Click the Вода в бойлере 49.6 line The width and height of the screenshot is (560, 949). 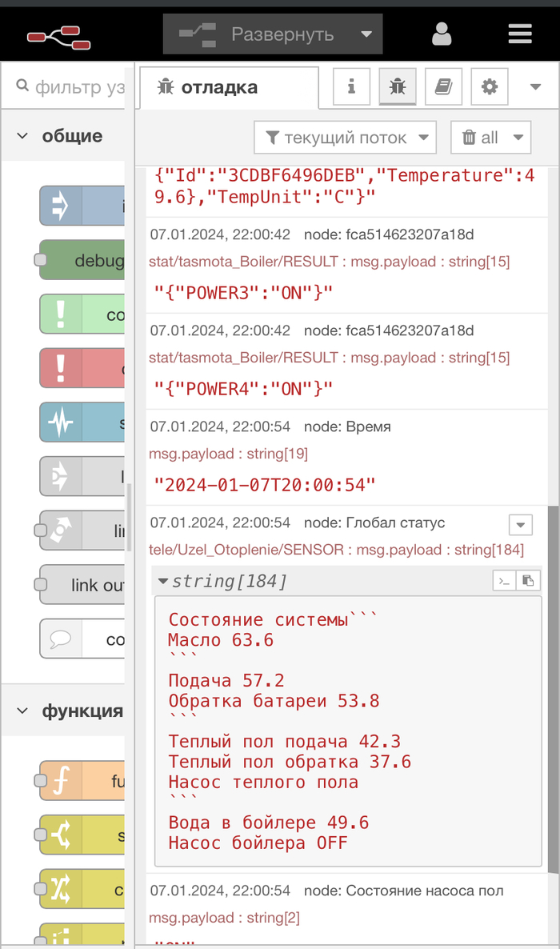point(268,823)
